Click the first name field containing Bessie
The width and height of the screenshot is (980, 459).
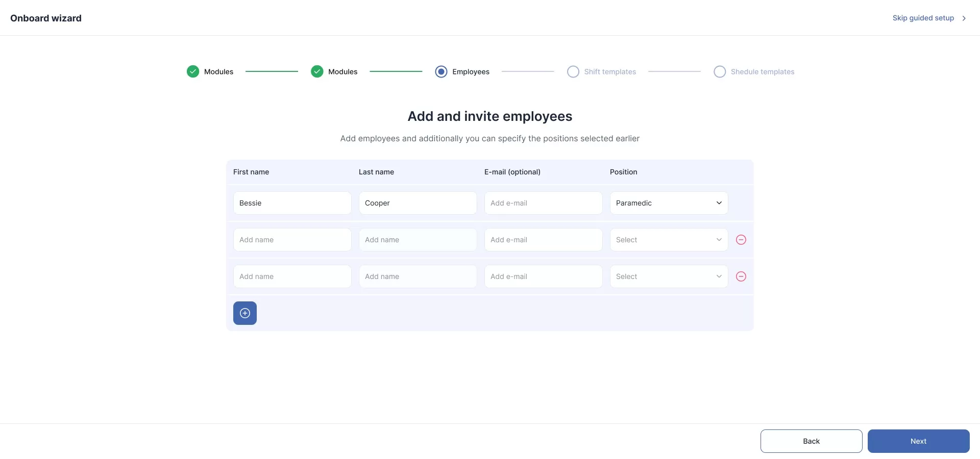[x=292, y=203]
